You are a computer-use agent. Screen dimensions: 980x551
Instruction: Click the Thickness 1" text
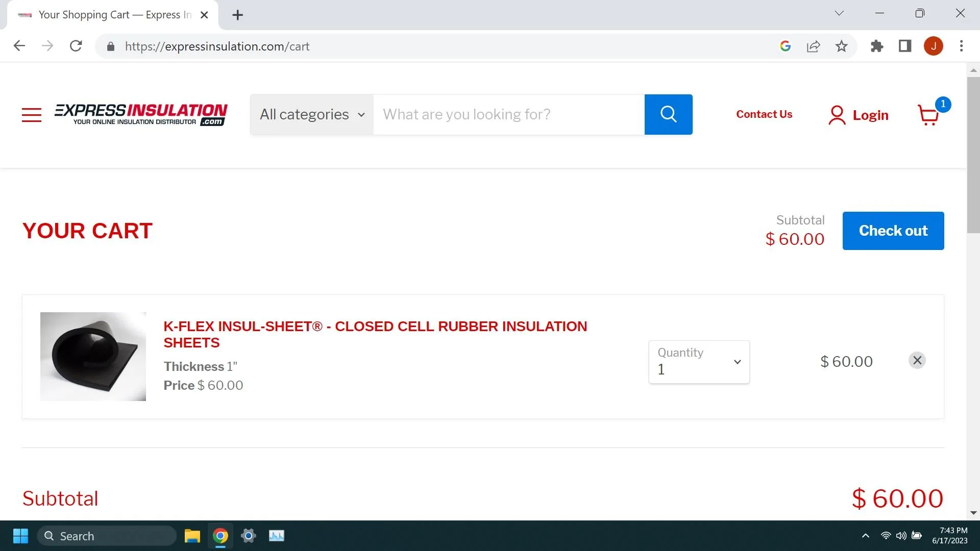pyautogui.click(x=200, y=366)
